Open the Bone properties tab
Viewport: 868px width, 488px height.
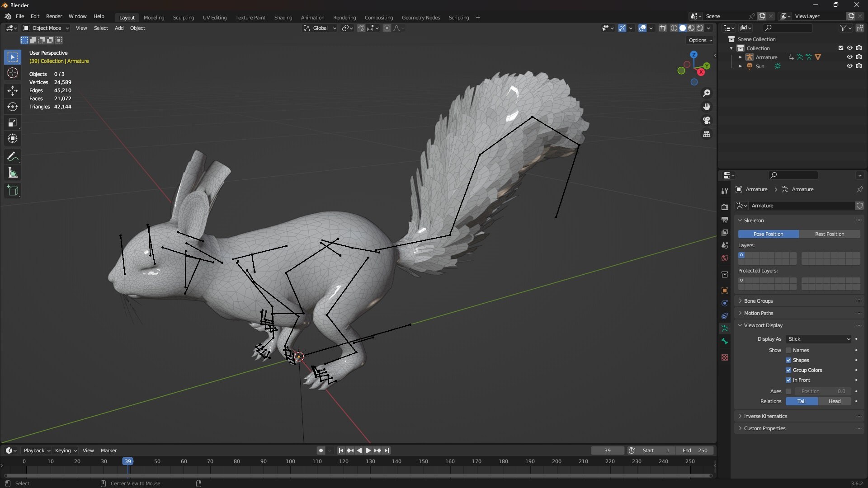[725, 341]
